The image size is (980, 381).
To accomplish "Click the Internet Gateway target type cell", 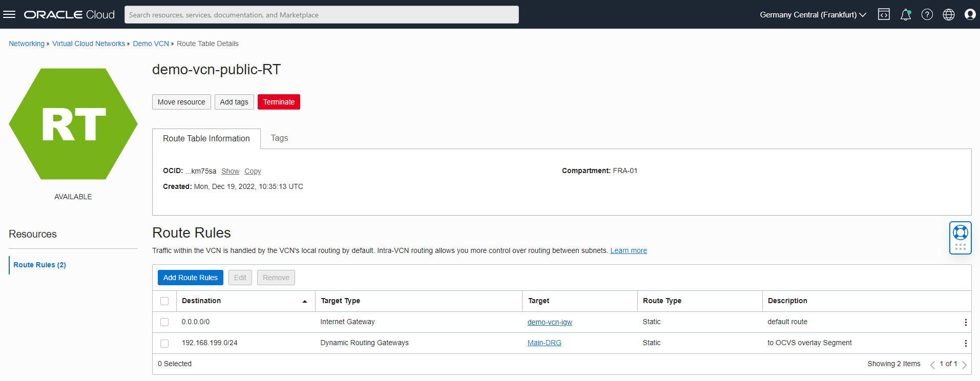I will click(x=347, y=322).
